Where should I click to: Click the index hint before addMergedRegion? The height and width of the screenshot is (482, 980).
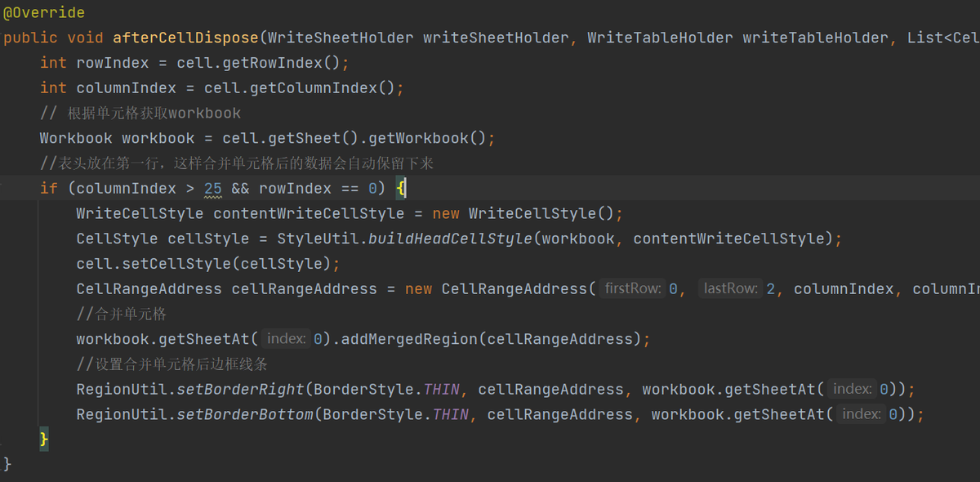point(286,339)
